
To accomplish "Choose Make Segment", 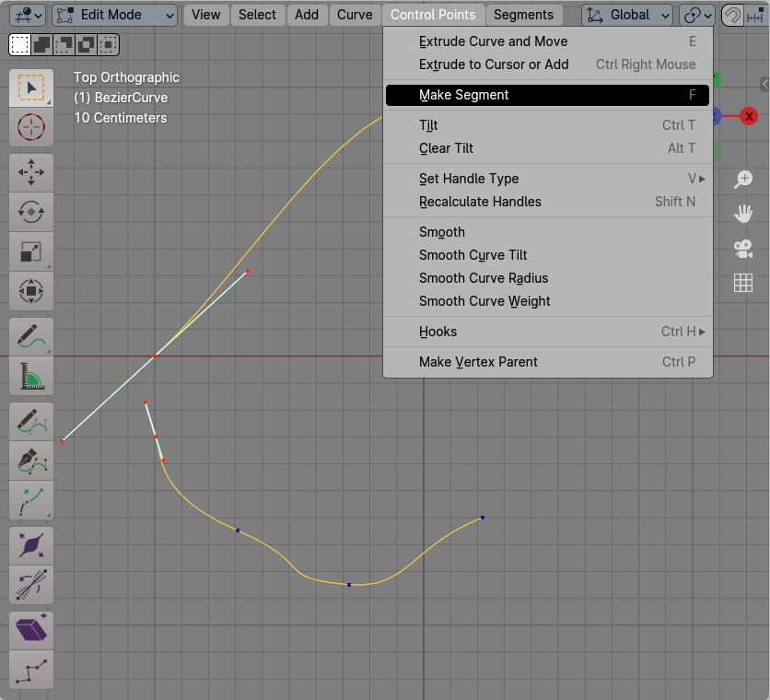I will [547, 95].
